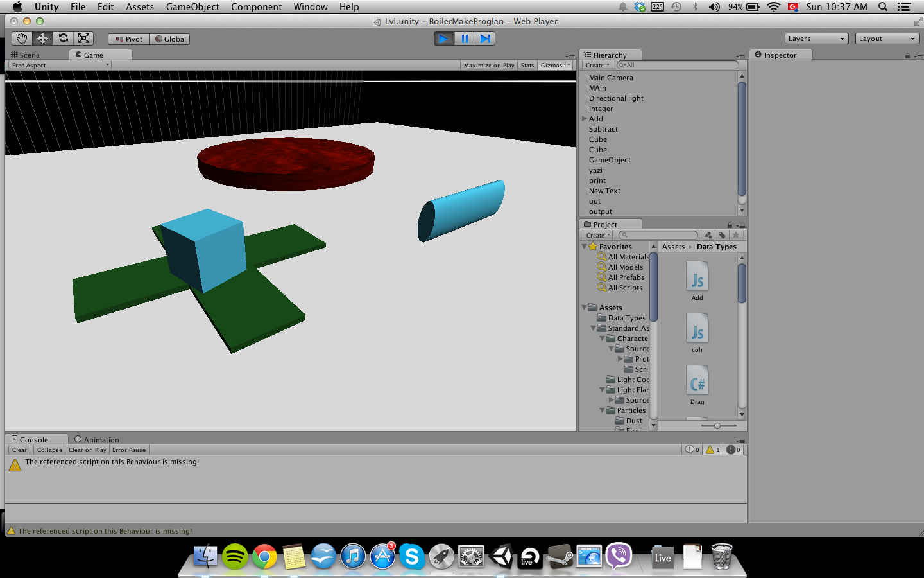
Task: Select All Scripts favorite search
Action: click(x=620, y=288)
